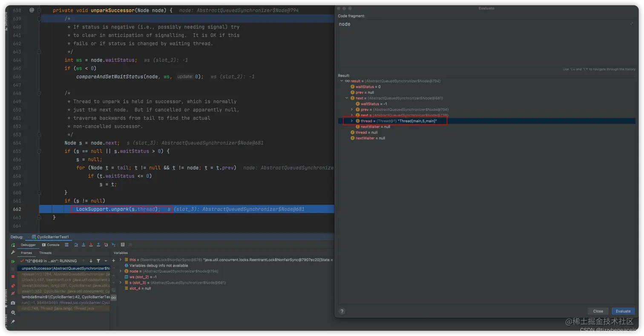This screenshot has width=644, height=336.
Task: Open Structure tool window sidebar tab
Action: (x=6, y=21)
